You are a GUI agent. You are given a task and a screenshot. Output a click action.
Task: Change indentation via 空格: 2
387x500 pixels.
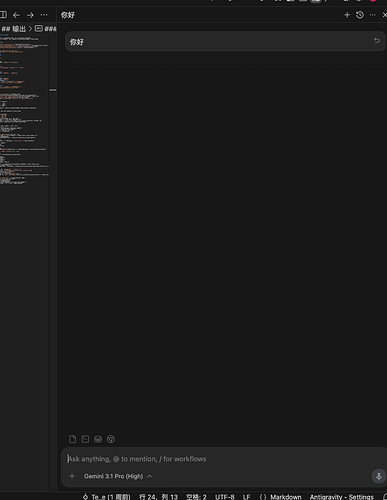196,497
